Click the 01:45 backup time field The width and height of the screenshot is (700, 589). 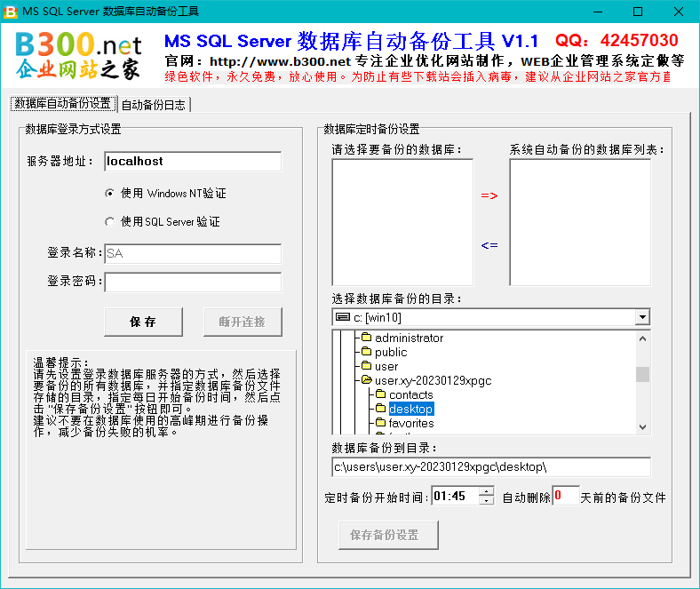pos(456,496)
